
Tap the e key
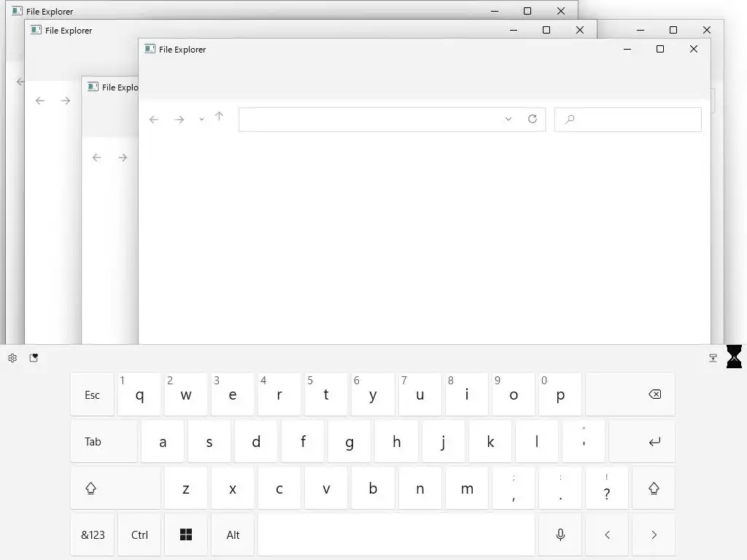[x=233, y=394]
